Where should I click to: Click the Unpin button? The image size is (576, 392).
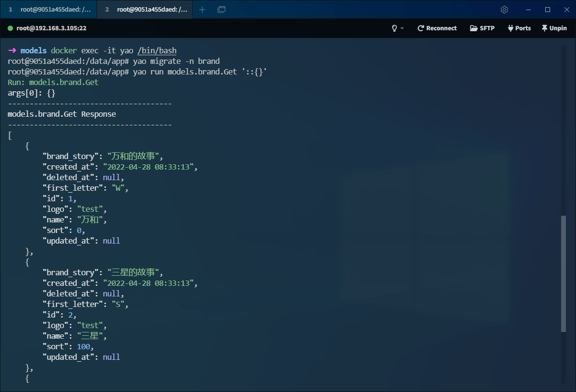pos(554,28)
